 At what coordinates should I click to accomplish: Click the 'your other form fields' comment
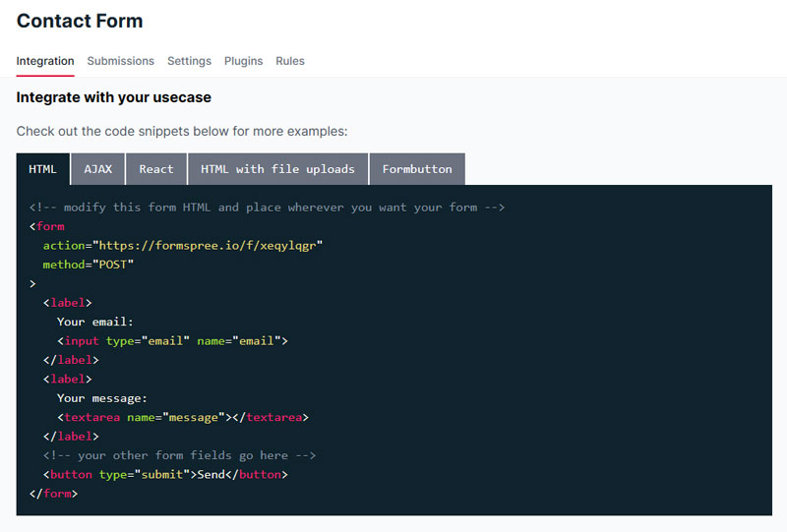pos(179,455)
